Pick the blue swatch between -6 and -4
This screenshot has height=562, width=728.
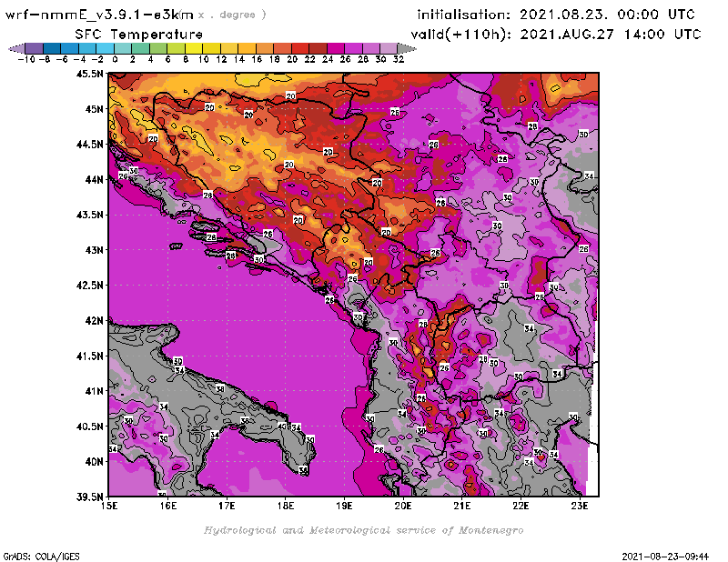(x=70, y=48)
